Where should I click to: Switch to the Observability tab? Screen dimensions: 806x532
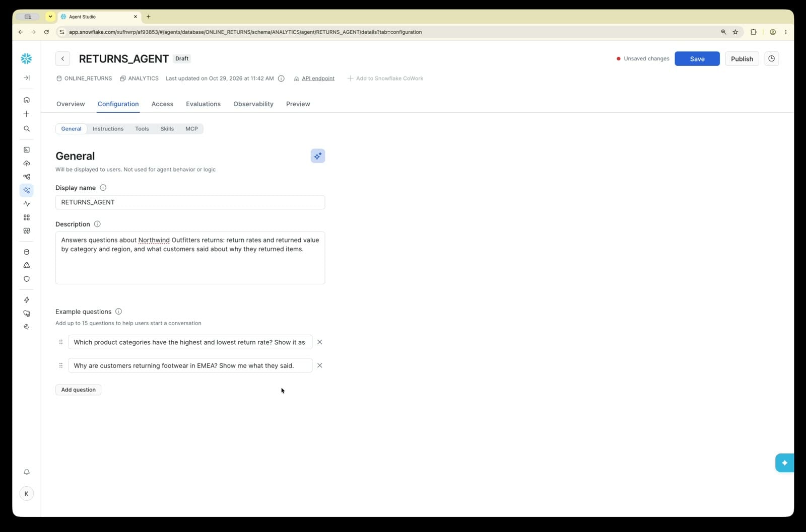pyautogui.click(x=253, y=104)
